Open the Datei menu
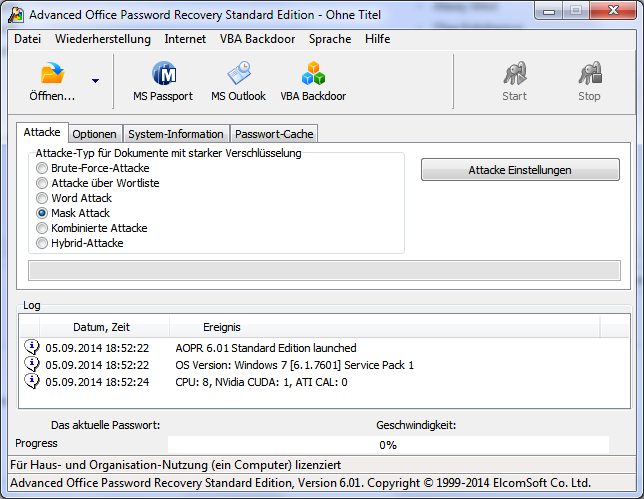 (28, 39)
